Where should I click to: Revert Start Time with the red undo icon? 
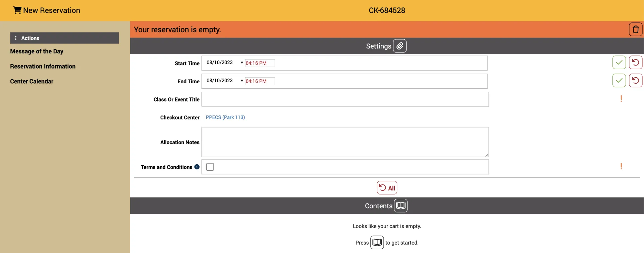(635, 62)
